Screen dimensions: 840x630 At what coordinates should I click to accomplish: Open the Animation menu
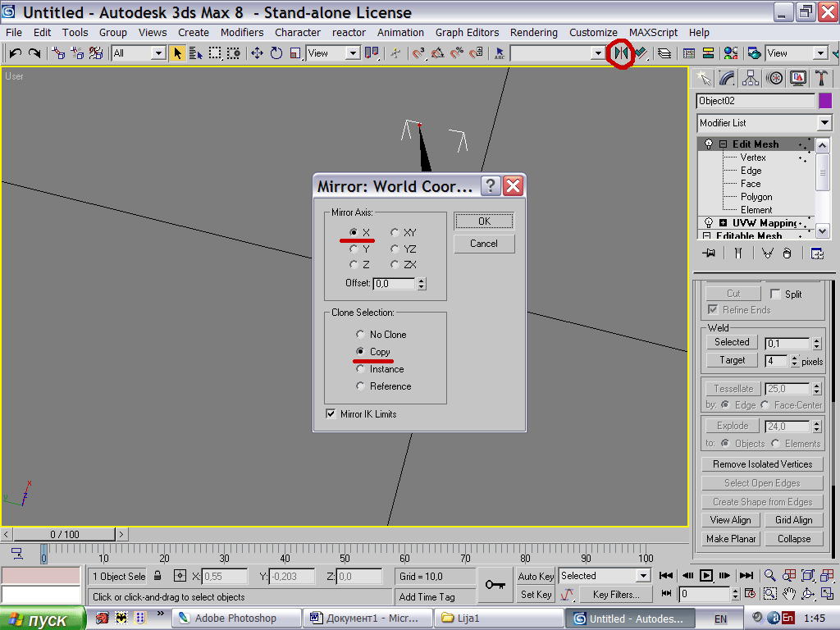point(400,33)
